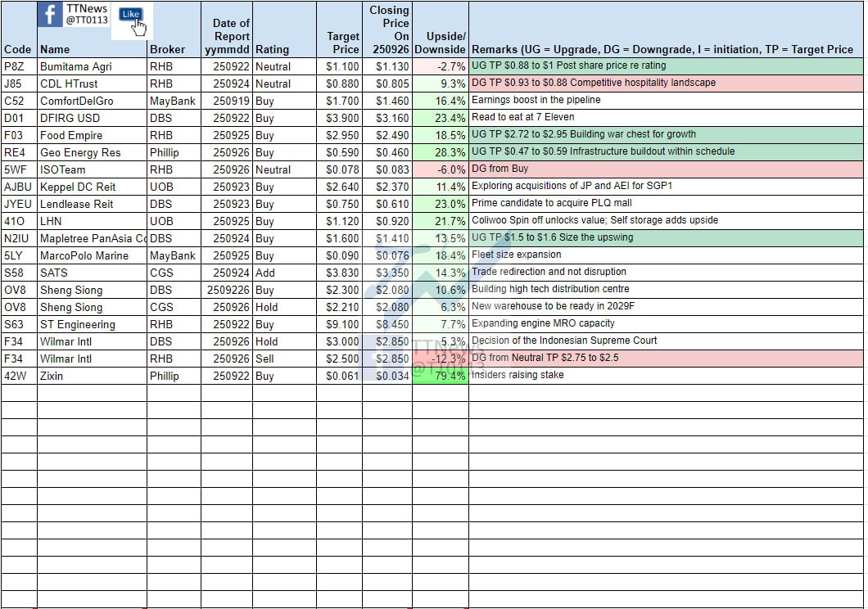This screenshot has height=609, width=868.
Task: Click the report date 2509226
Action: [227, 290]
